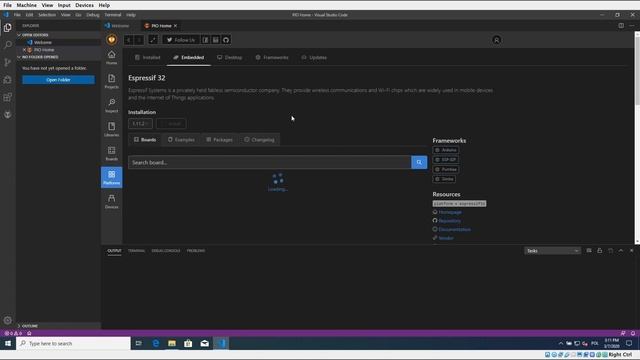Open the PlatformIO alien icon in the activity bar
Image resolution: width=640 pixels, height=360 pixels.
[x=7, y=115]
